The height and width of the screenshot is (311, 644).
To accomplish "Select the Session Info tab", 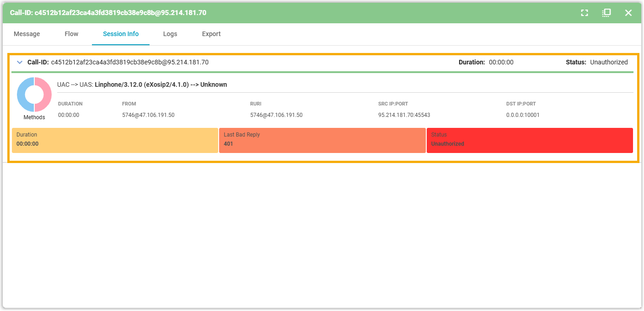I will 121,34.
